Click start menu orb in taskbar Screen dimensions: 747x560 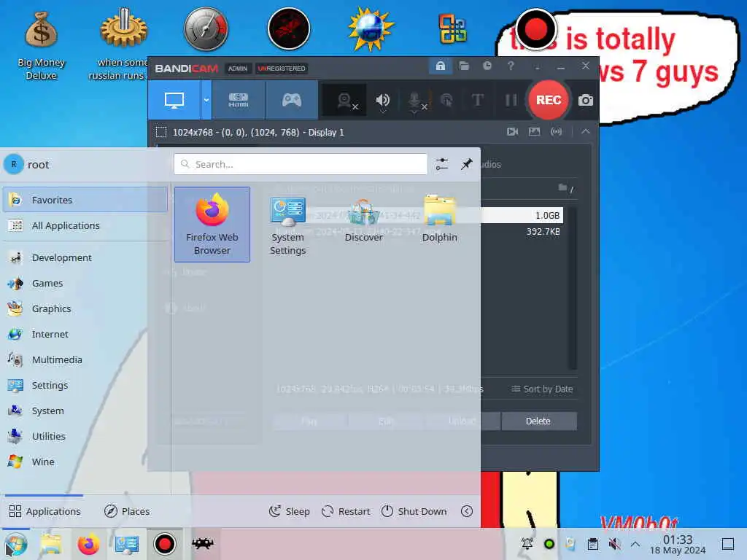click(x=16, y=544)
